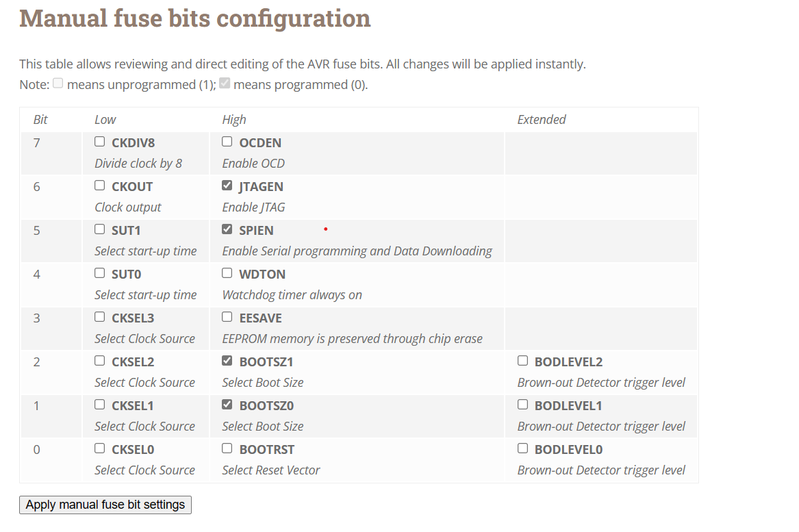Tick the BODLEVEL1 brown-out checkbox
This screenshot has width=799, height=532.
tap(523, 405)
